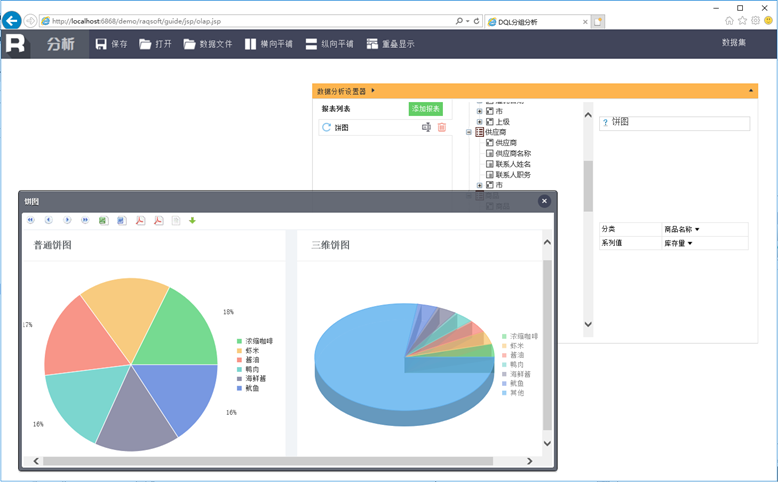Go to next page in chart toolbar
778x482 pixels.
[67, 220]
